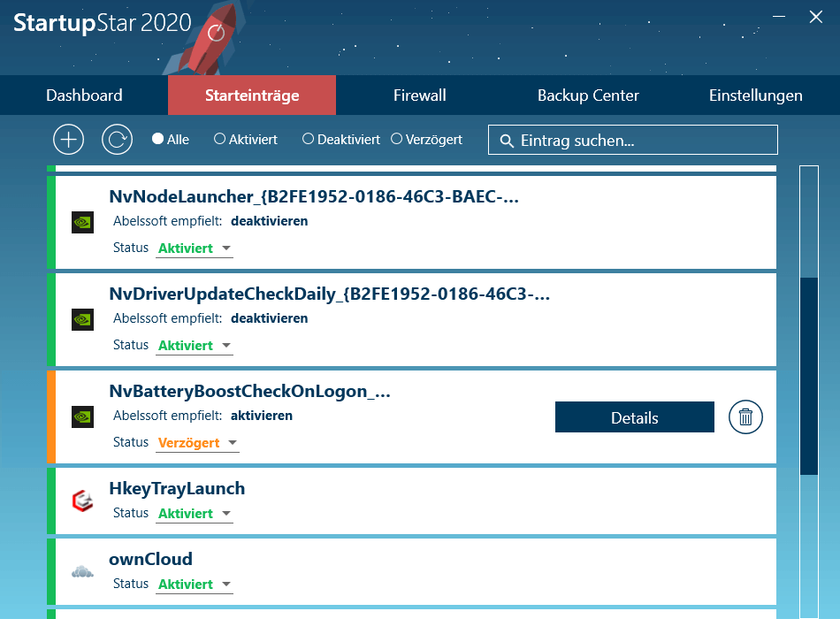
Task: Click the NvNodeLauncher NVIDIA icon
Action: click(x=82, y=223)
